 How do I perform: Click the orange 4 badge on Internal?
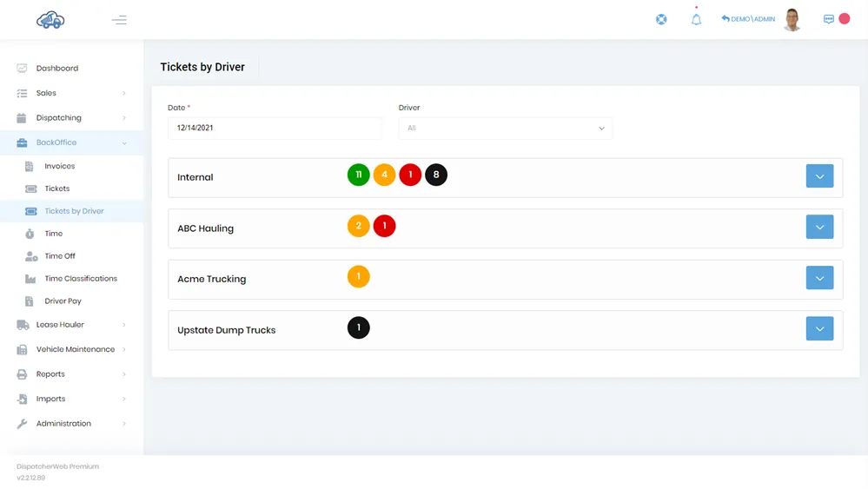384,175
